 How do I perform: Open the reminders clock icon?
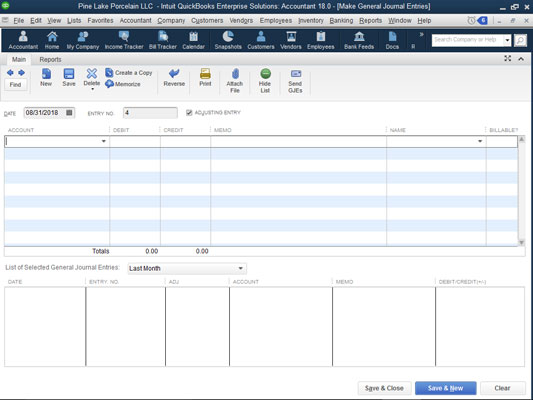click(x=471, y=20)
